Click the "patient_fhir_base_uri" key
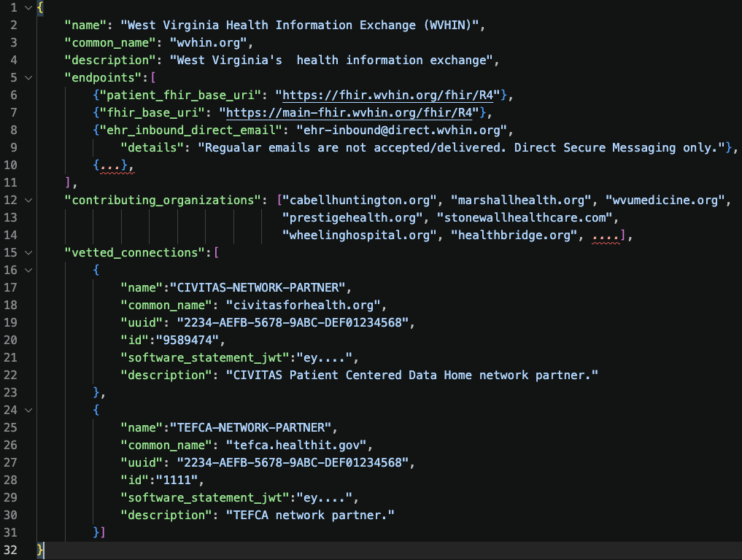Viewport: 742px width, 560px height. click(180, 95)
